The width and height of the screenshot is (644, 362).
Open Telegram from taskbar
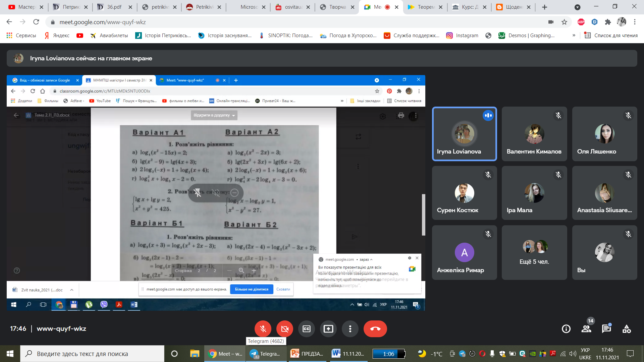[x=266, y=354]
